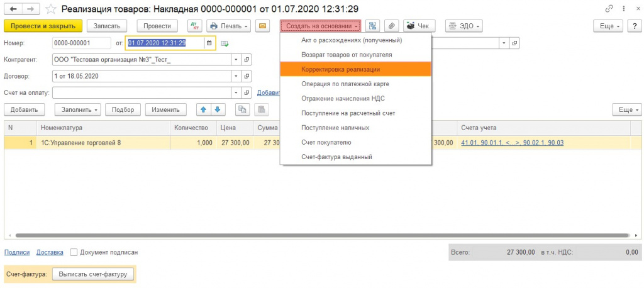
Task: Choose Поступление на расчетный счет
Action: coord(356,113)
